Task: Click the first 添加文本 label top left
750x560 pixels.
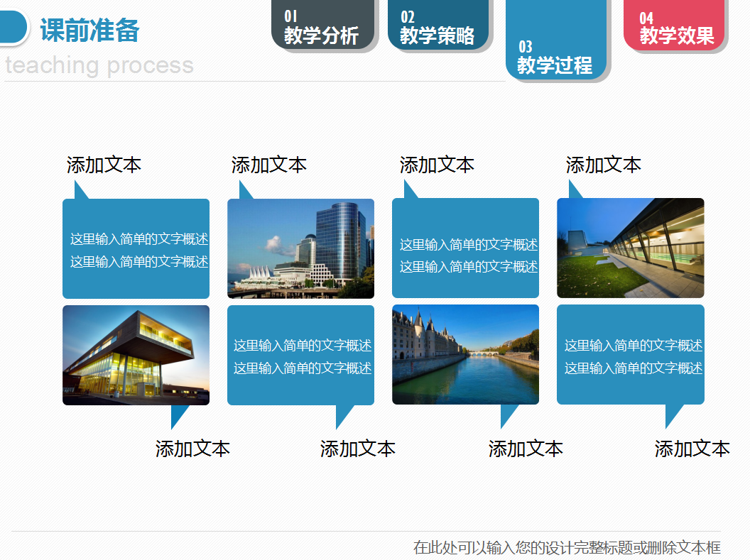Action: [x=104, y=164]
